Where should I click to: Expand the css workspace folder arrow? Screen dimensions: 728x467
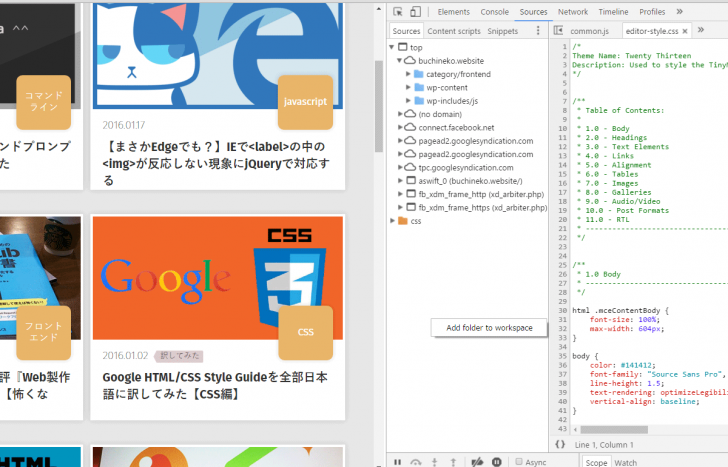[392, 221]
